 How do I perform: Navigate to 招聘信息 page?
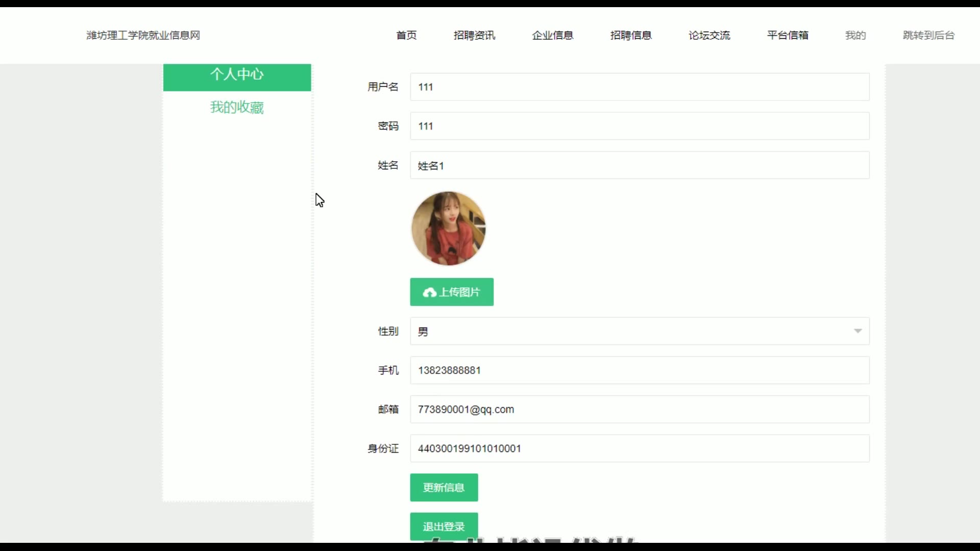tap(631, 35)
